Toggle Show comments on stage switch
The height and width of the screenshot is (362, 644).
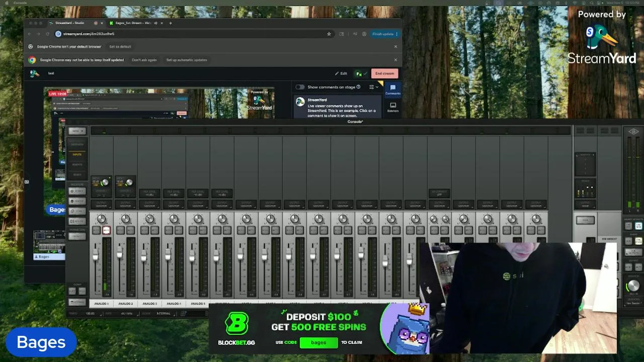pyautogui.click(x=300, y=87)
